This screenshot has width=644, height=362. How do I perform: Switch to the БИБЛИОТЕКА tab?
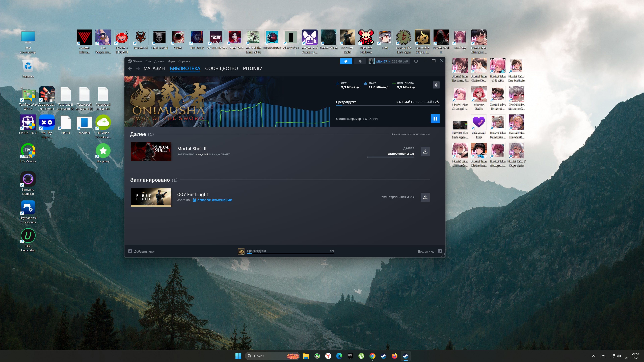(185, 68)
